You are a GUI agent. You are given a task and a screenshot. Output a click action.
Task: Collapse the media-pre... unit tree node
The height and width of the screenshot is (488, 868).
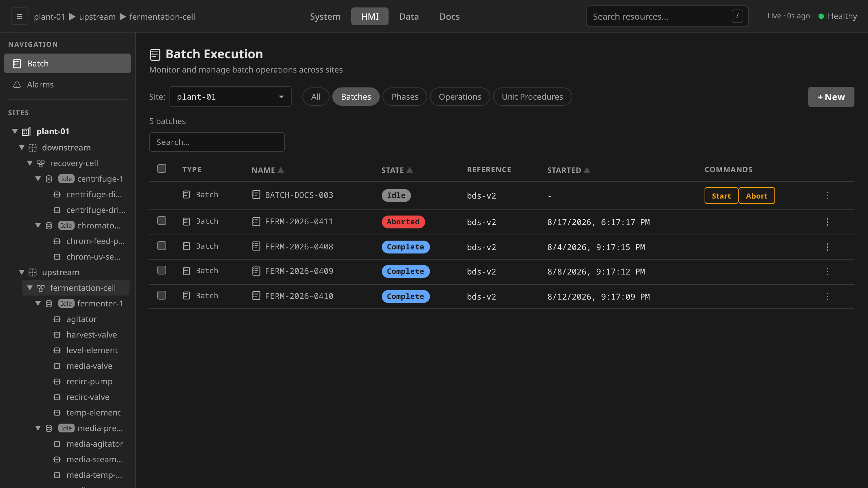pyautogui.click(x=38, y=428)
